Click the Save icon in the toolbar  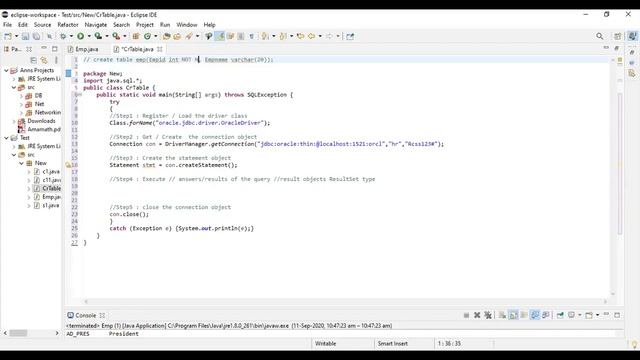(x=25, y=36)
